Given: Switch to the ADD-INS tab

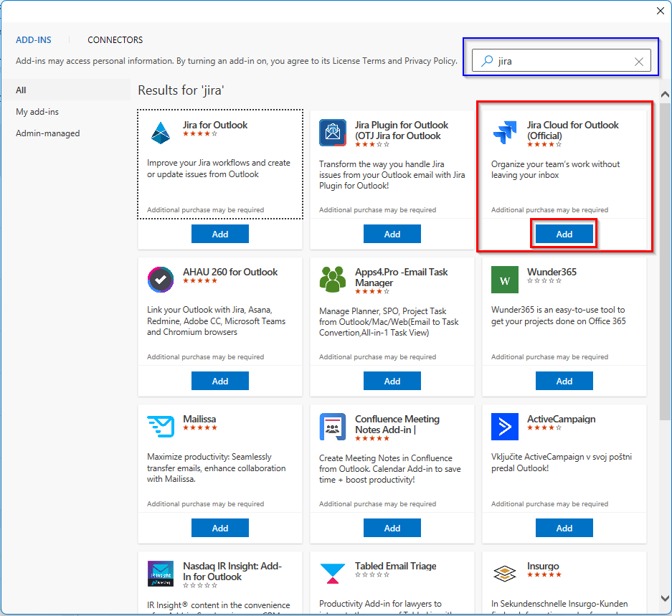Looking at the screenshot, I should pos(34,40).
